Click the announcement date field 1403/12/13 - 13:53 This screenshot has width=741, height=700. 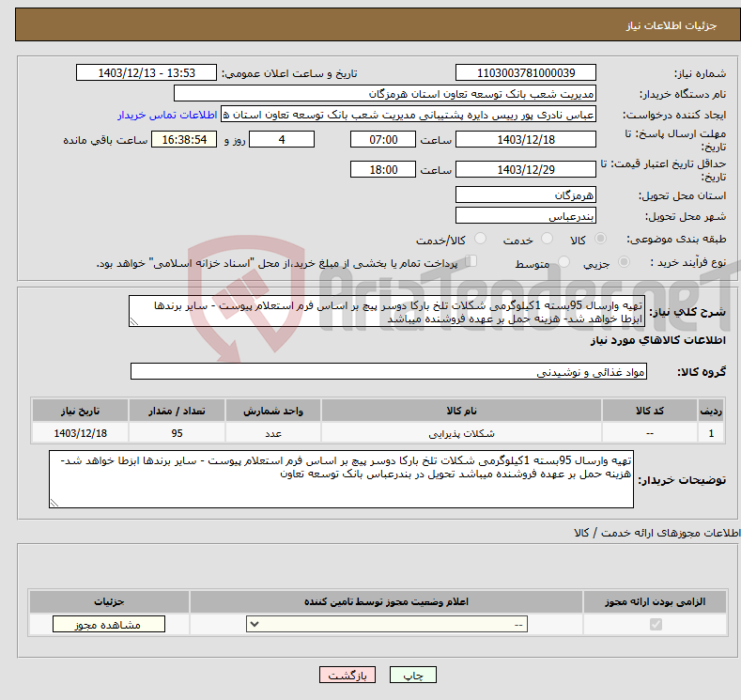click(x=146, y=72)
